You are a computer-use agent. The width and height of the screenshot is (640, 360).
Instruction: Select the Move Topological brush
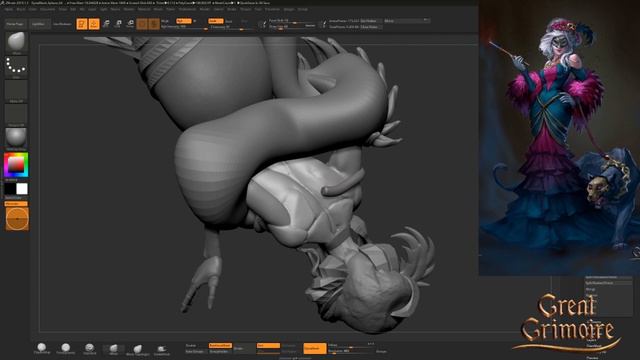(x=138, y=349)
